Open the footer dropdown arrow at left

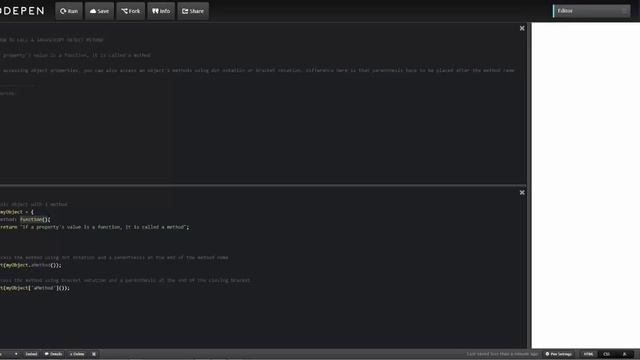click(x=16, y=354)
